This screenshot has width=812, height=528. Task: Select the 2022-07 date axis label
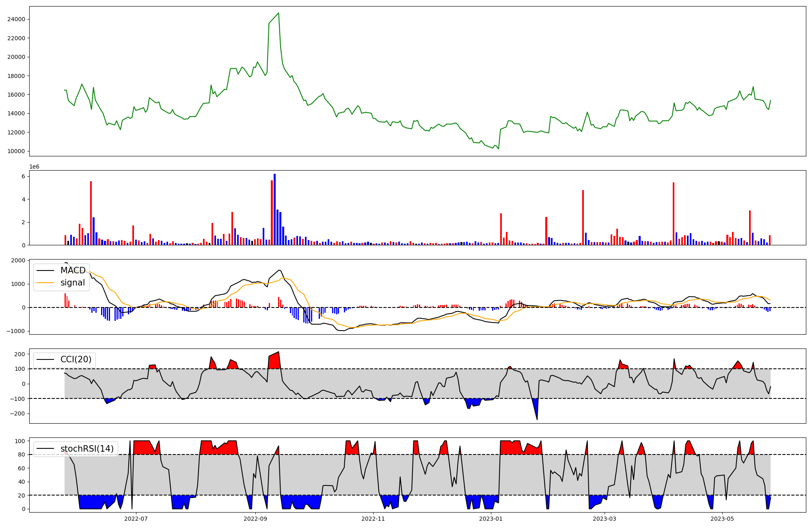click(x=136, y=519)
